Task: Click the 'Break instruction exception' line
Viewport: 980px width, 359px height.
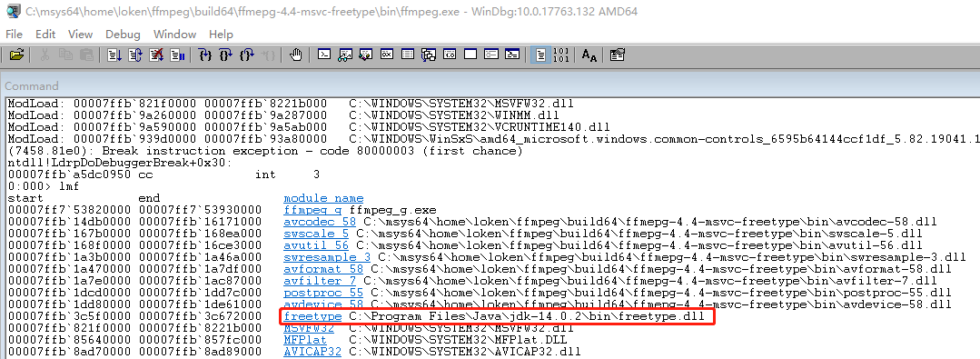Action: pos(264,151)
